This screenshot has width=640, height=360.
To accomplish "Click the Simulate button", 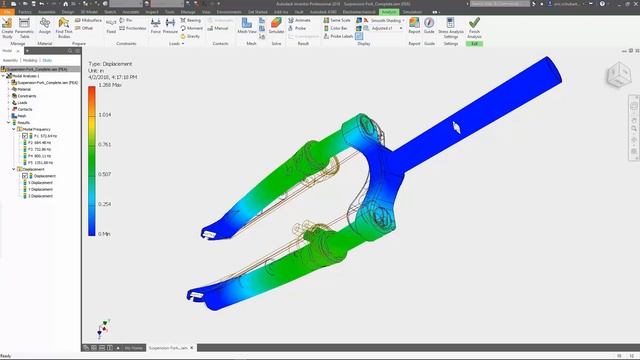I will click(x=276, y=26).
